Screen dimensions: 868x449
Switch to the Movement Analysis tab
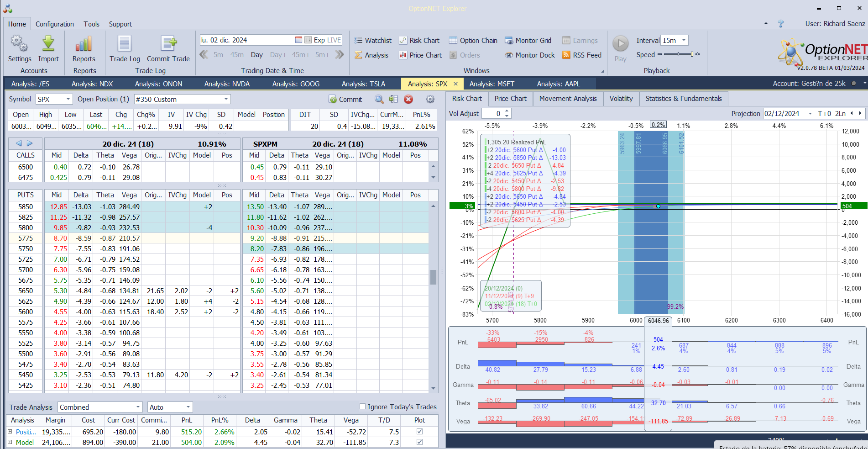click(568, 99)
